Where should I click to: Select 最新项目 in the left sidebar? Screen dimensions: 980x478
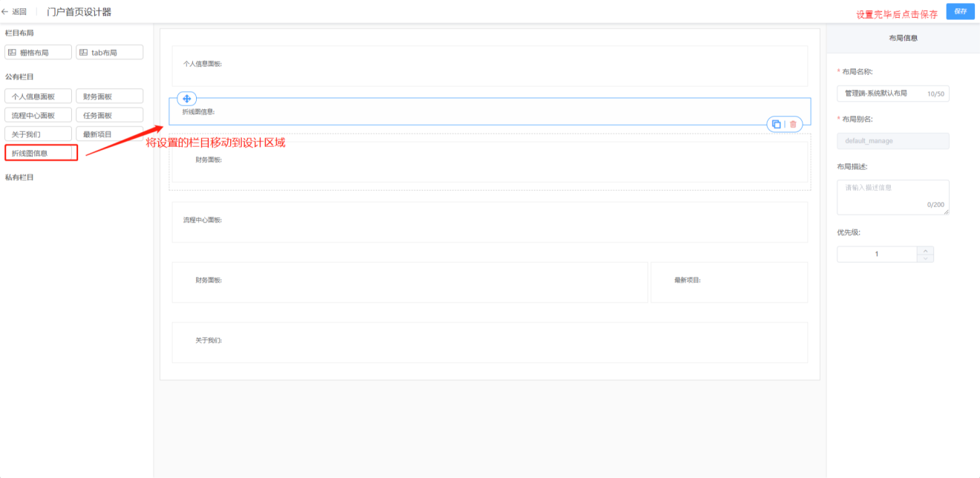pyautogui.click(x=109, y=134)
